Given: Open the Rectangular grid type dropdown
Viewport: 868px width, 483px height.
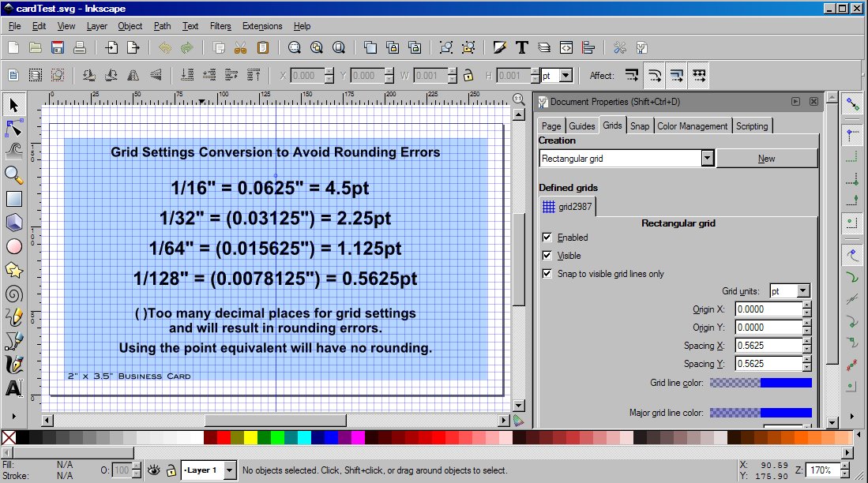Looking at the screenshot, I should [x=707, y=159].
